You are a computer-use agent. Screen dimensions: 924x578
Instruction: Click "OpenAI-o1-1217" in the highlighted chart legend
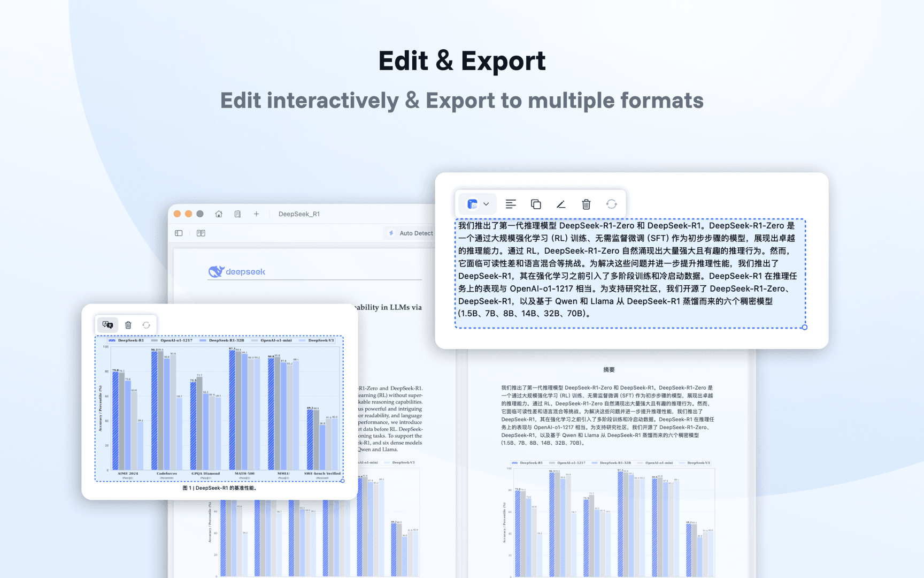176,340
